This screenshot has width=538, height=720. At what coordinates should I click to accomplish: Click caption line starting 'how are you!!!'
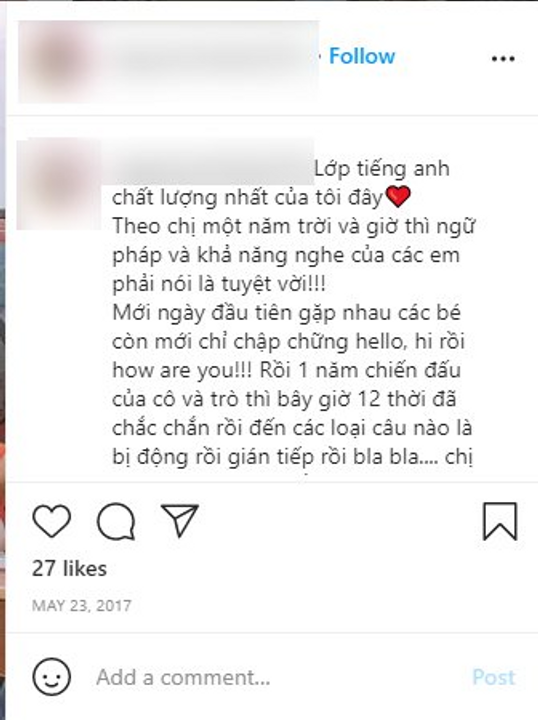coord(286,370)
